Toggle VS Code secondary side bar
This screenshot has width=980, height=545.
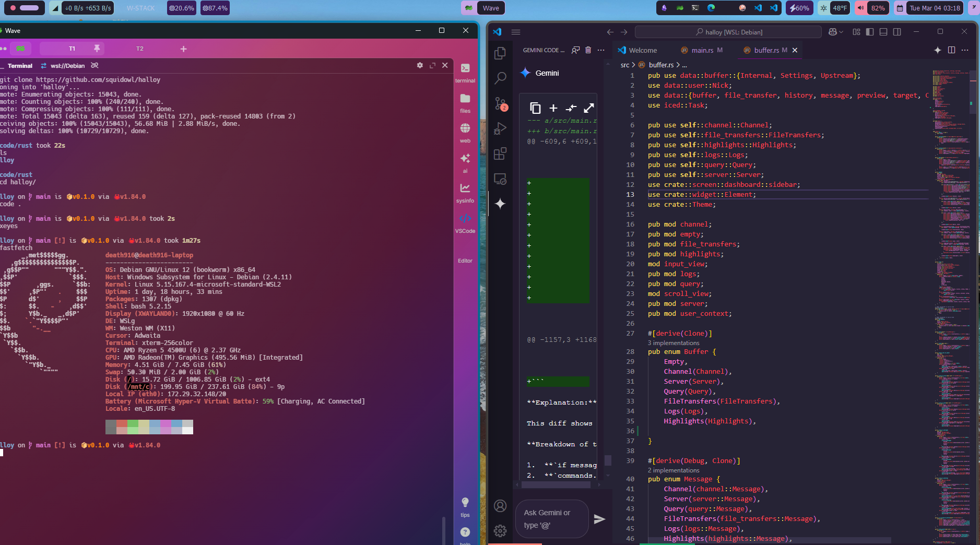click(897, 32)
